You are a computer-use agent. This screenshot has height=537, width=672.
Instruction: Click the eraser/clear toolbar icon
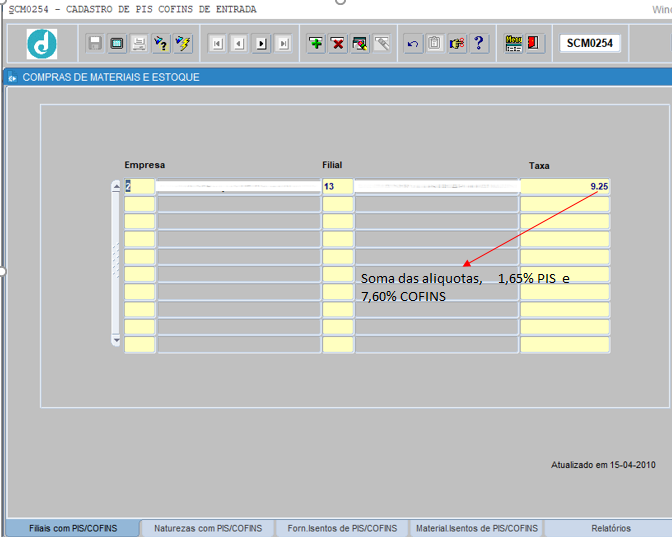point(382,43)
